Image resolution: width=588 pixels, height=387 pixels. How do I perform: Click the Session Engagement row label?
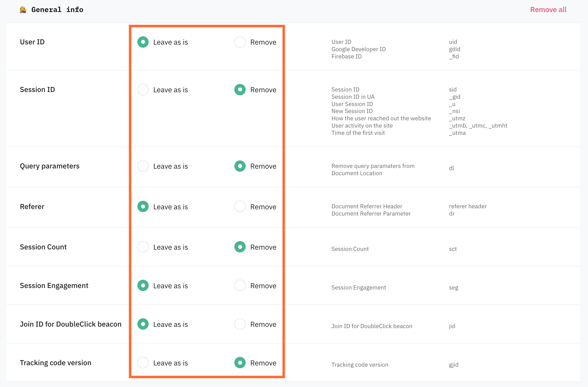54,285
